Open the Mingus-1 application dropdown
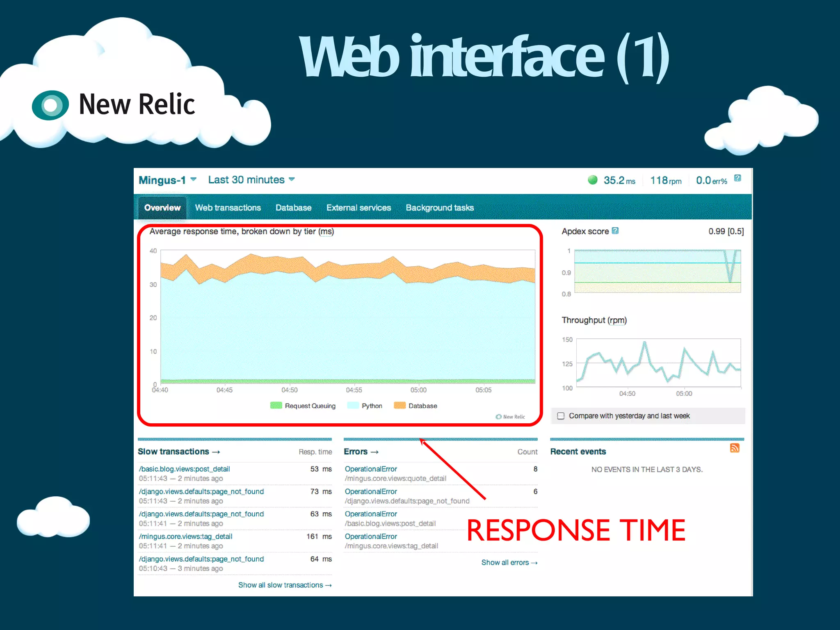The width and height of the screenshot is (840, 630). (x=168, y=180)
